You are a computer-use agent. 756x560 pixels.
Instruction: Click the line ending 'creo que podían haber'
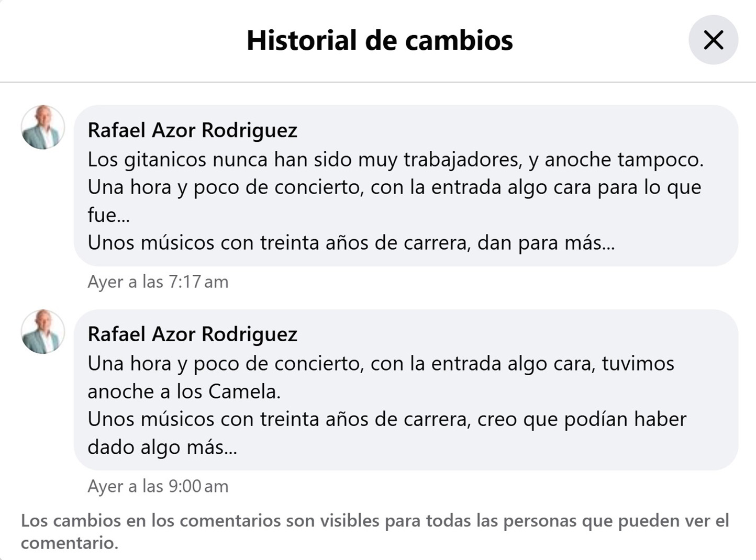(x=386, y=419)
